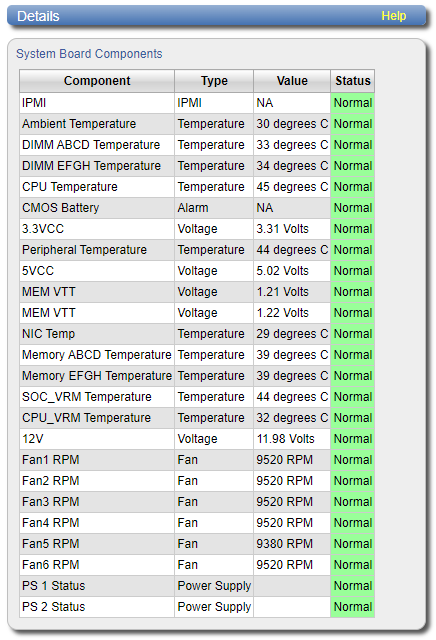Click the CPU Temperature value 45 degrees C
The height and width of the screenshot is (640, 436).
tap(292, 187)
